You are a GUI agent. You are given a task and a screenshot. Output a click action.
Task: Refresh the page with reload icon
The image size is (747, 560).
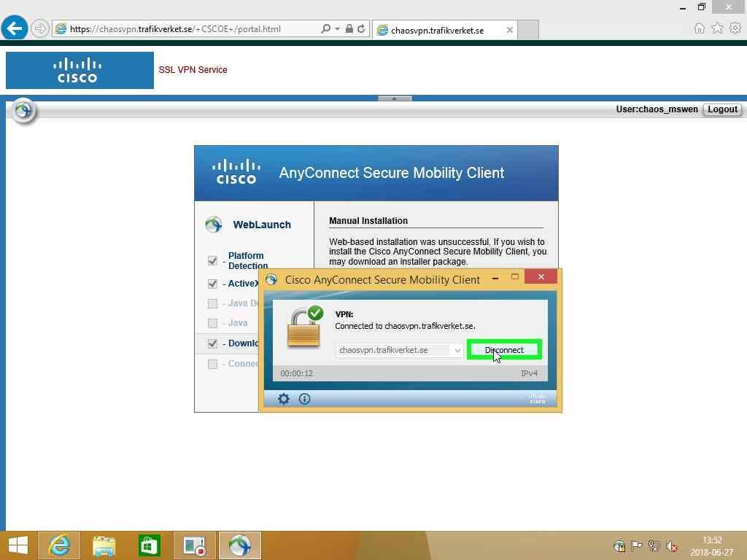tap(362, 29)
